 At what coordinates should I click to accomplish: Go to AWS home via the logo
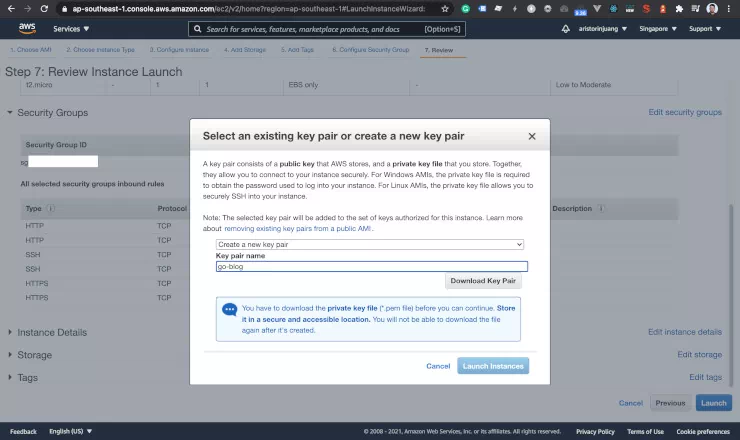27,28
